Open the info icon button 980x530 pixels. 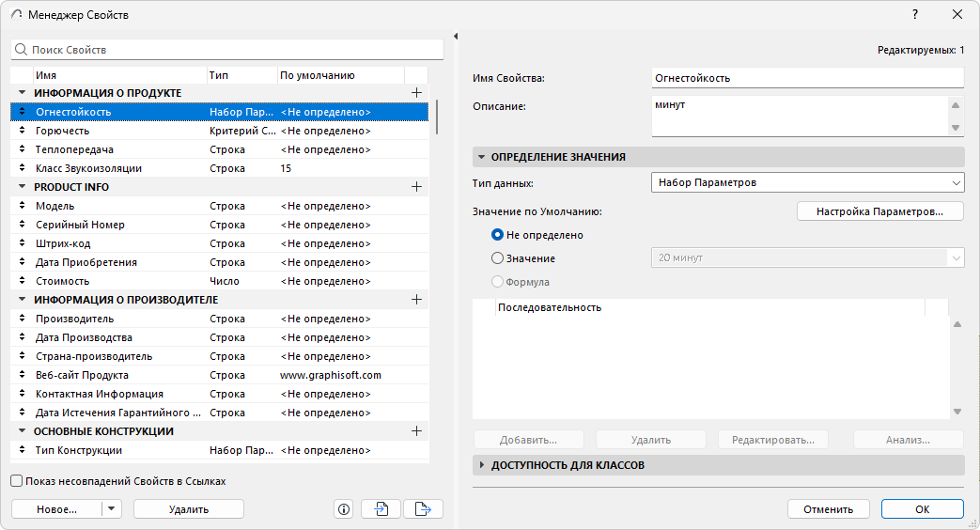[344, 508]
